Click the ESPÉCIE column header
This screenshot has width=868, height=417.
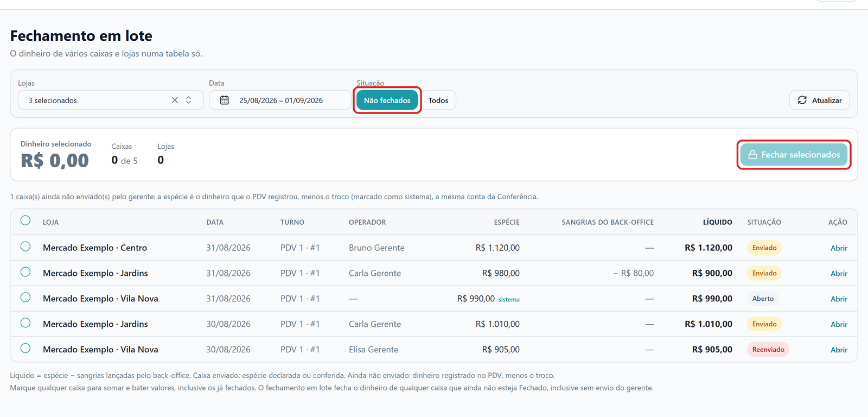pos(507,222)
